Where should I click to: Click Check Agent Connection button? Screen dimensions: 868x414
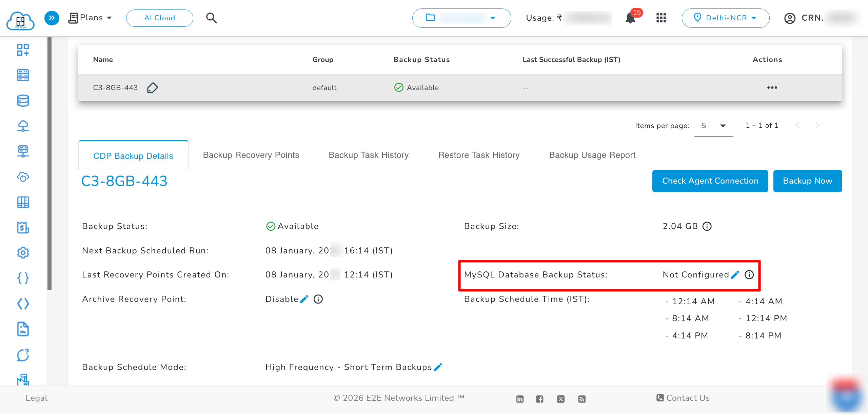click(710, 181)
